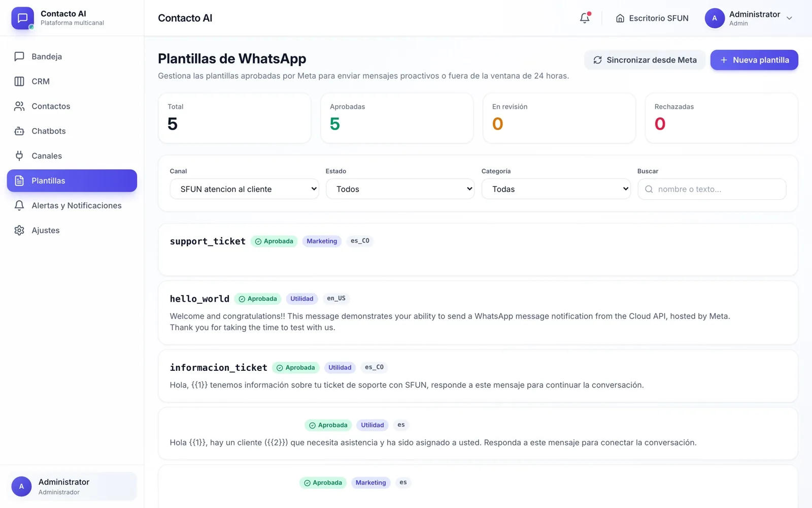Click the Alertas bell icon in sidebar

click(19, 206)
